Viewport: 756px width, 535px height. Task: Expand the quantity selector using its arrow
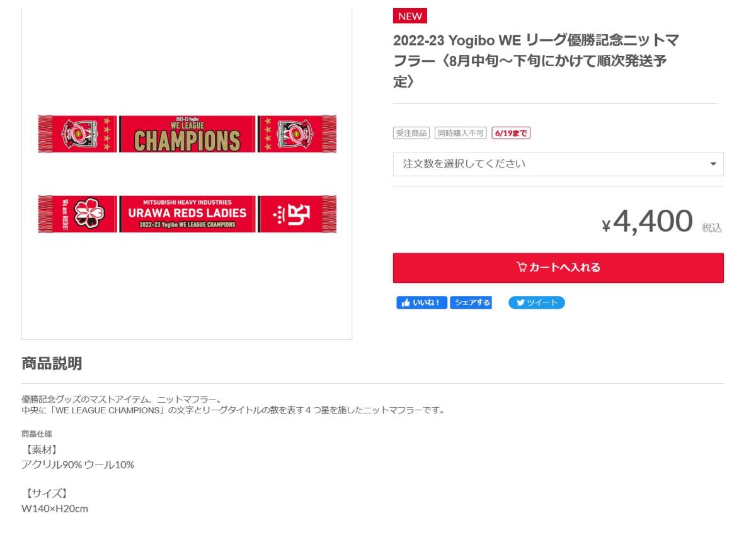(713, 164)
